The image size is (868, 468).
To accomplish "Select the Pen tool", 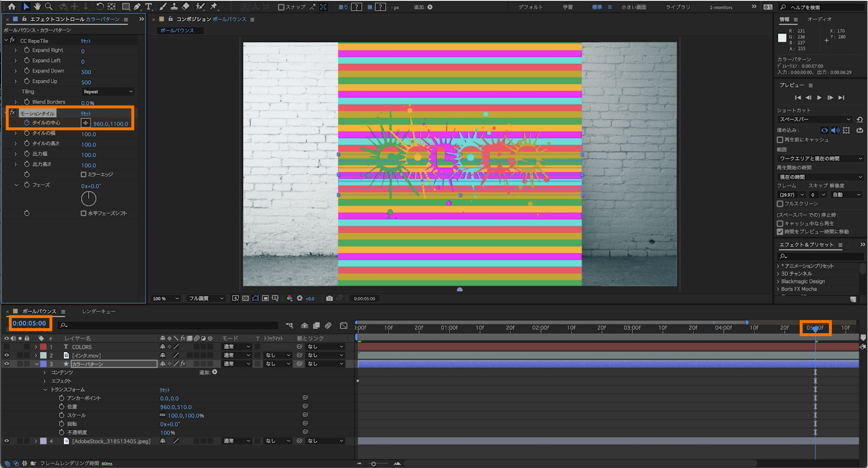I will coord(137,6).
